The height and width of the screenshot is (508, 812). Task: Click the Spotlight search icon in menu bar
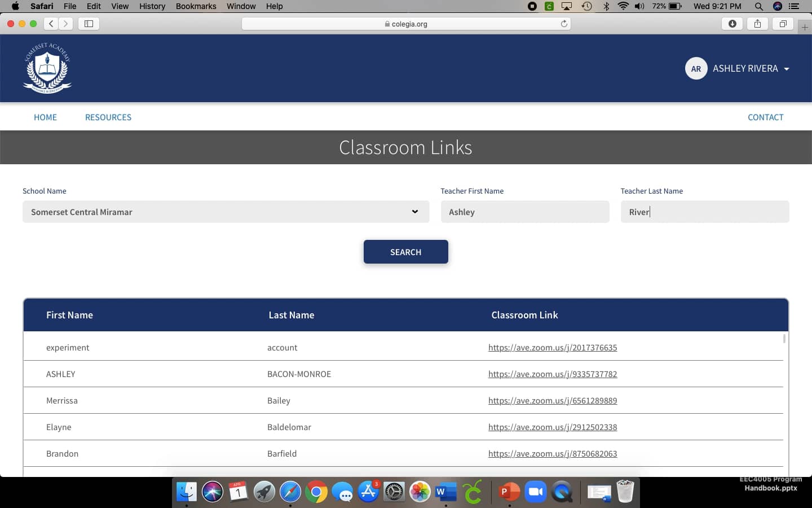[759, 6]
